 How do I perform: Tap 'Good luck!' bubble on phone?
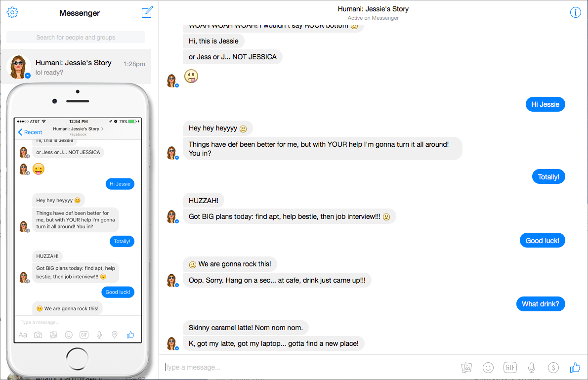[x=118, y=292]
